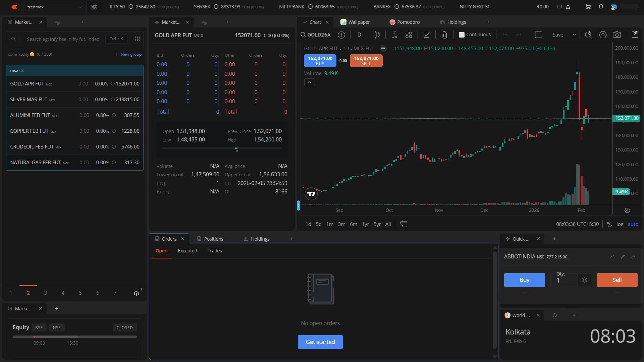The height and width of the screenshot is (362, 644).
Task: Click the Get started button
Action: tap(320, 342)
